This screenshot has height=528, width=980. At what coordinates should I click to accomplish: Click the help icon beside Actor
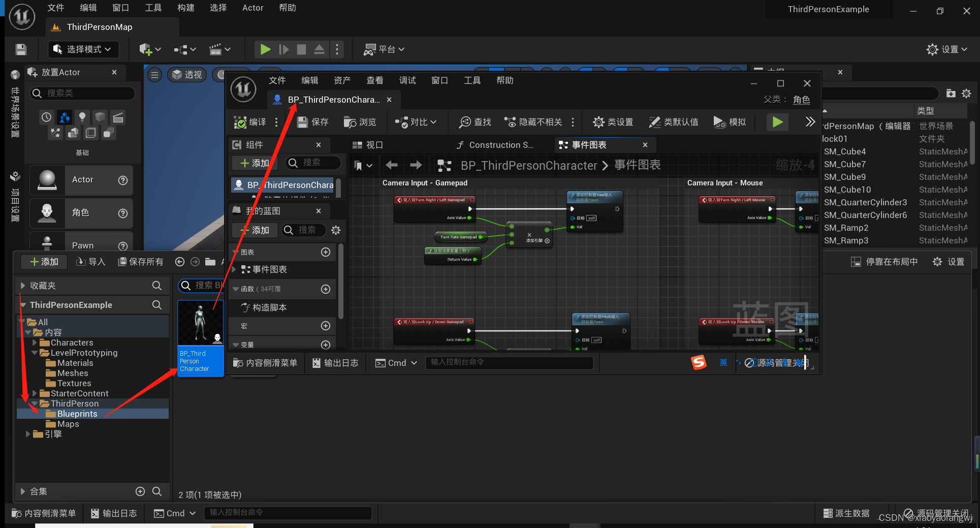tap(123, 180)
